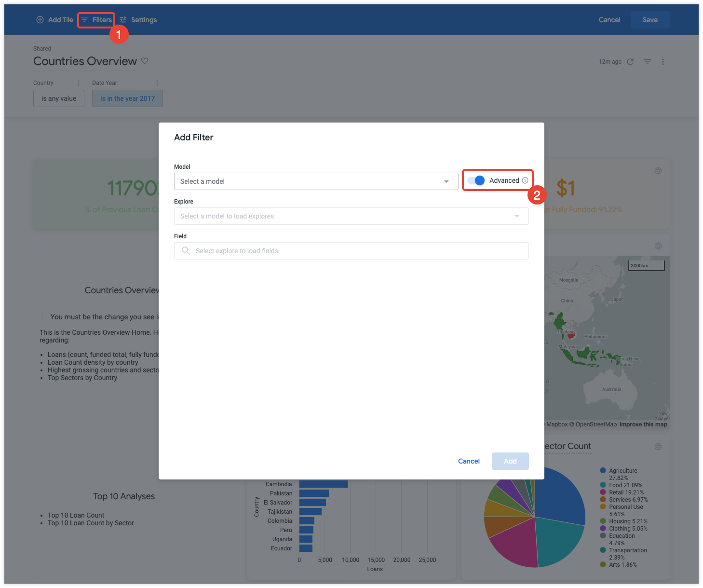Open the Filters menu in toolbar
The height and width of the screenshot is (588, 703).
96,20
